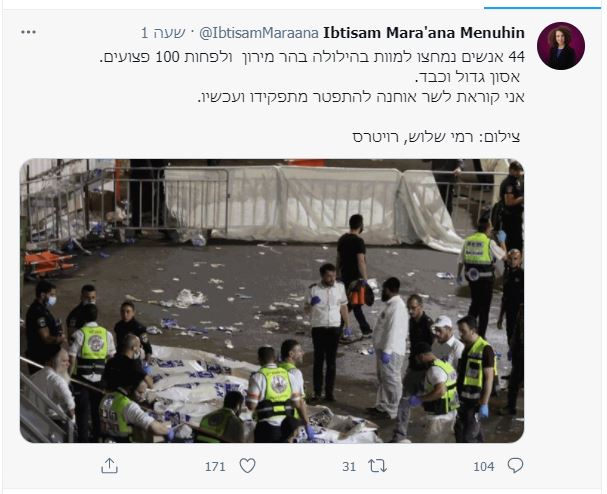
Task: Open the three-dot more options menu
Action: point(28,33)
